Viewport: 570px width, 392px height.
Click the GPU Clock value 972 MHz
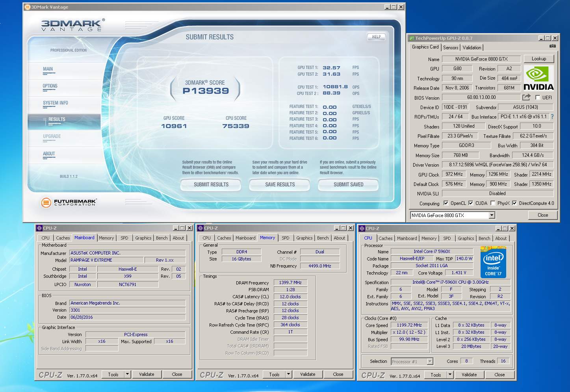(x=454, y=174)
